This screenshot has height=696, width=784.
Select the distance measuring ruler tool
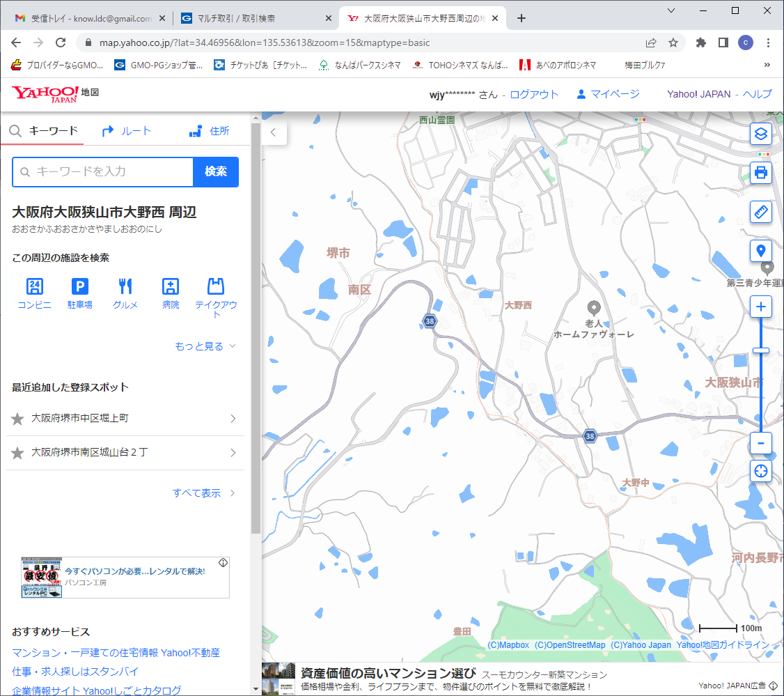pos(761,212)
